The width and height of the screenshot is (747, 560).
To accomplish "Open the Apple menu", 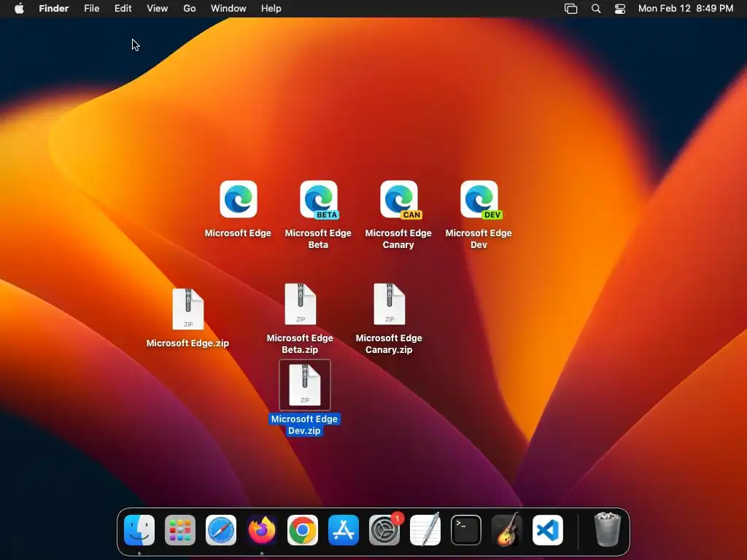I will pos(19,9).
